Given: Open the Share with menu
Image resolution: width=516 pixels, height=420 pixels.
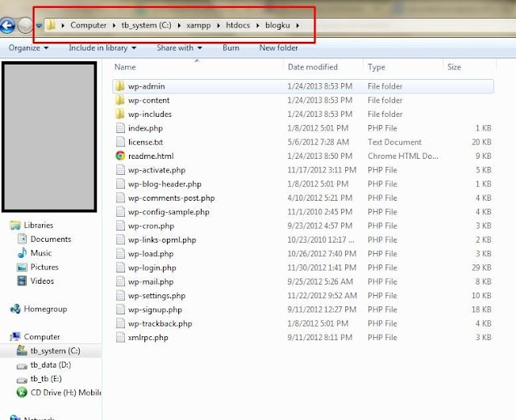Looking at the screenshot, I should pos(179,48).
